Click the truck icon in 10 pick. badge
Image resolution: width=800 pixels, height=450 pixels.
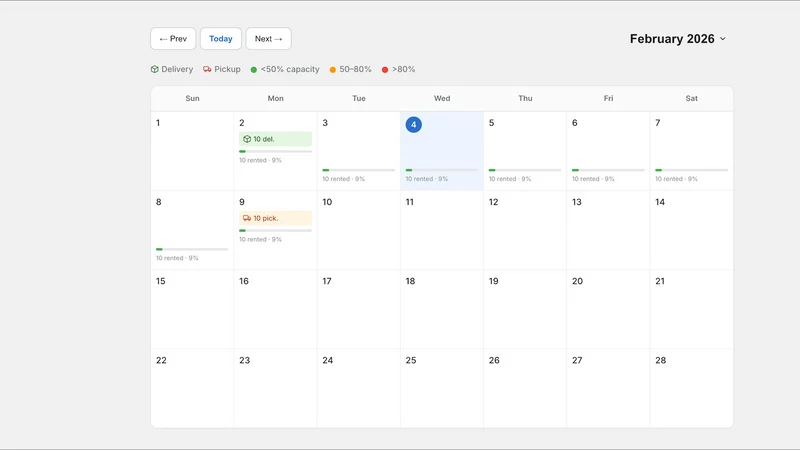pyautogui.click(x=247, y=218)
